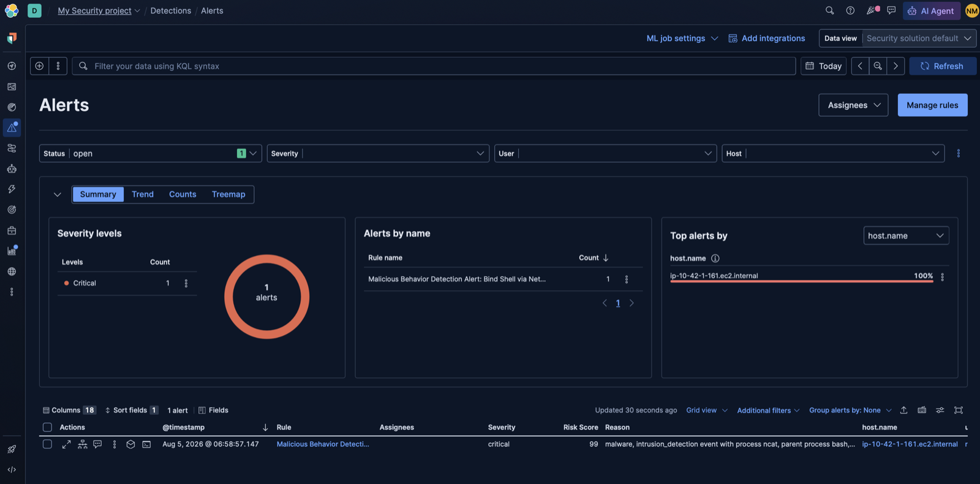The height and width of the screenshot is (484, 980).
Task: Go to next time window arrow
Action: tap(895, 66)
